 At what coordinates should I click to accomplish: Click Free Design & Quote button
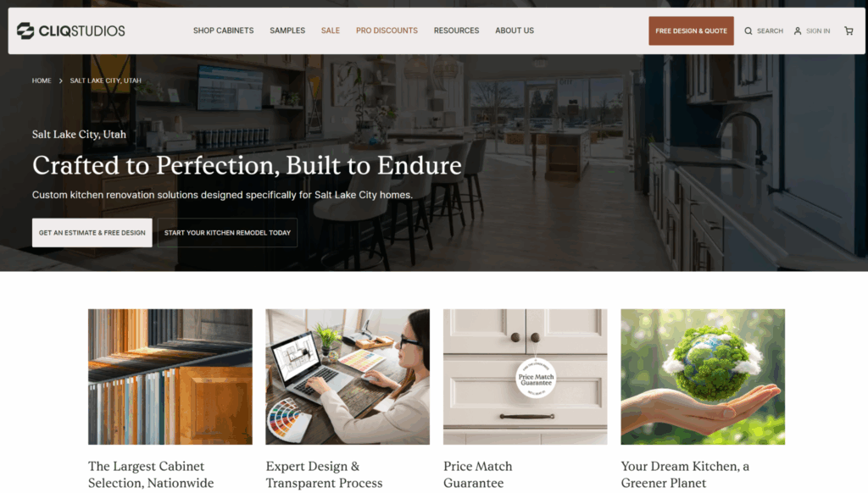(691, 31)
